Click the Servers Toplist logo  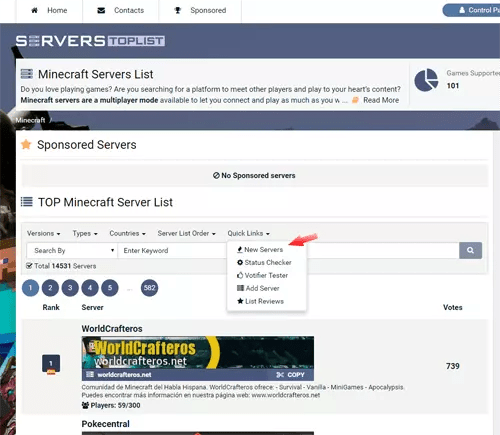tap(90, 41)
